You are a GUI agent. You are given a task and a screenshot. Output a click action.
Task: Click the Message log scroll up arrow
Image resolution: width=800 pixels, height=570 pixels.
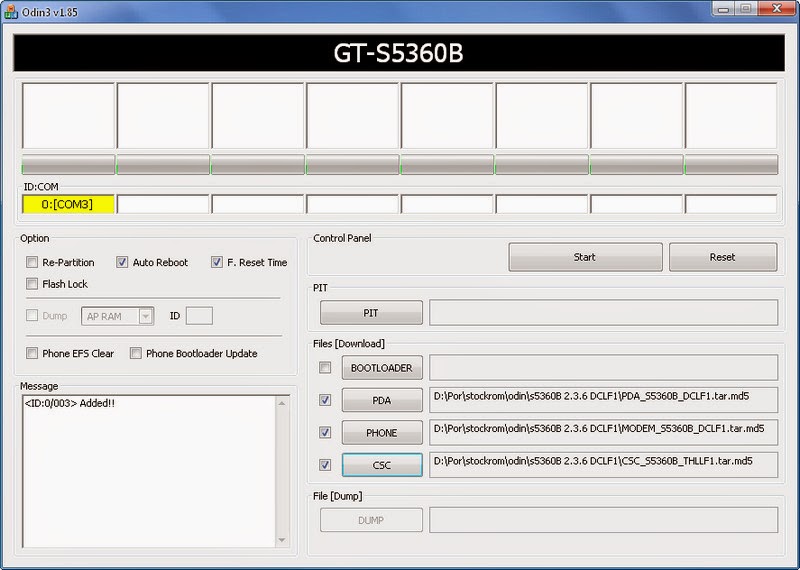point(282,404)
